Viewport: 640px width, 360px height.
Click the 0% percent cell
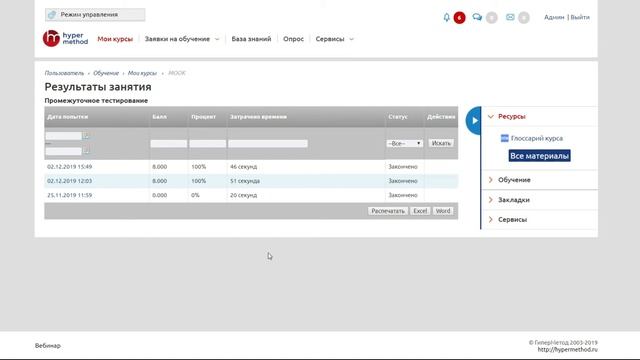pos(195,195)
